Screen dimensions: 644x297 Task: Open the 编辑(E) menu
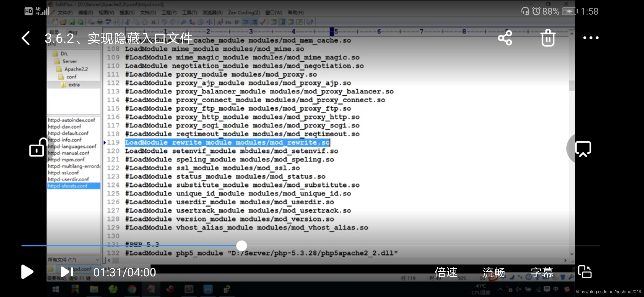pyautogui.click(x=86, y=13)
